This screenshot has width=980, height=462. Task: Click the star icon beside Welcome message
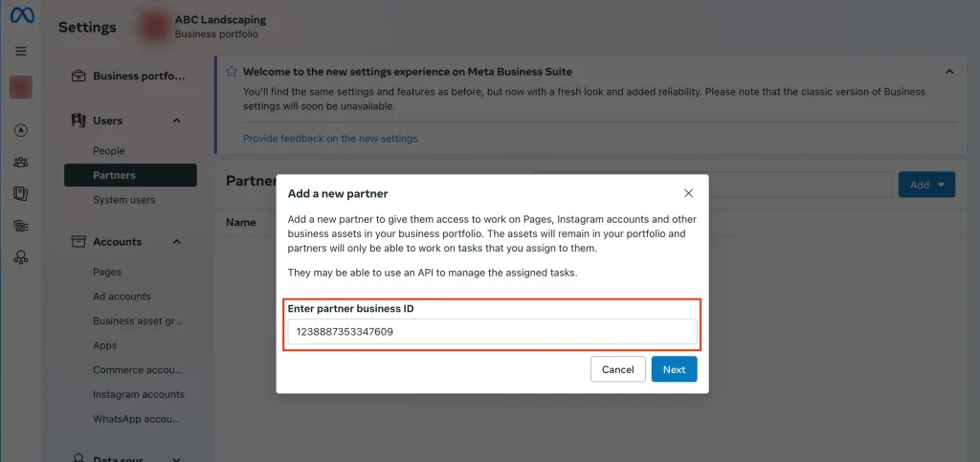pos(232,72)
